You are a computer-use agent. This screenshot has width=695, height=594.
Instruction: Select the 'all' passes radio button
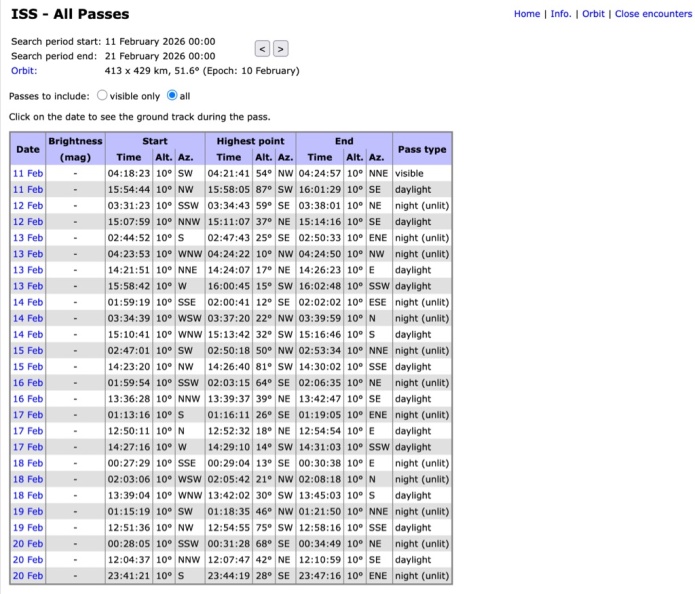[172, 96]
